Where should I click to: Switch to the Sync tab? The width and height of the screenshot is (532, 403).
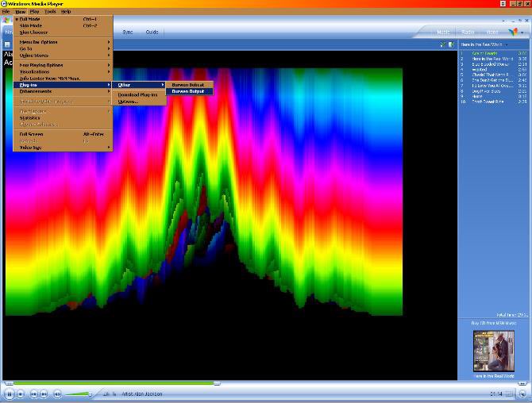point(128,32)
